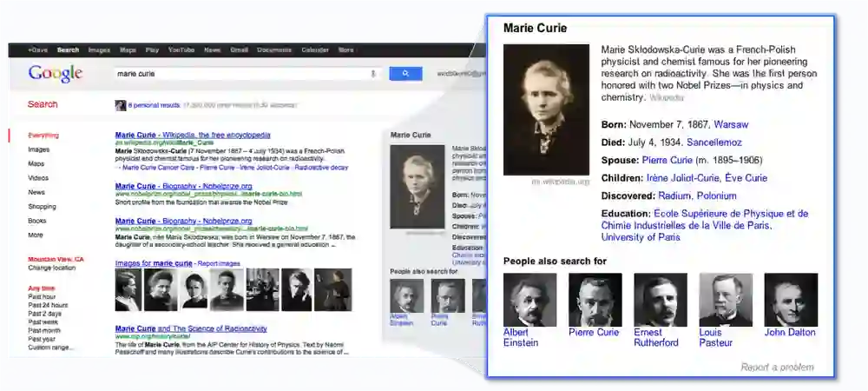Focus the search box containing marie curie
Screen dimensions: 868x391
[x=247, y=74]
